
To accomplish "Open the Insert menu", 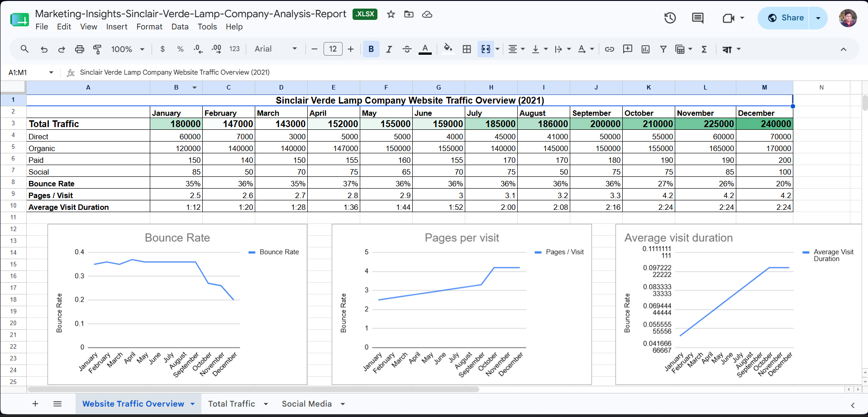I will pos(117,27).
